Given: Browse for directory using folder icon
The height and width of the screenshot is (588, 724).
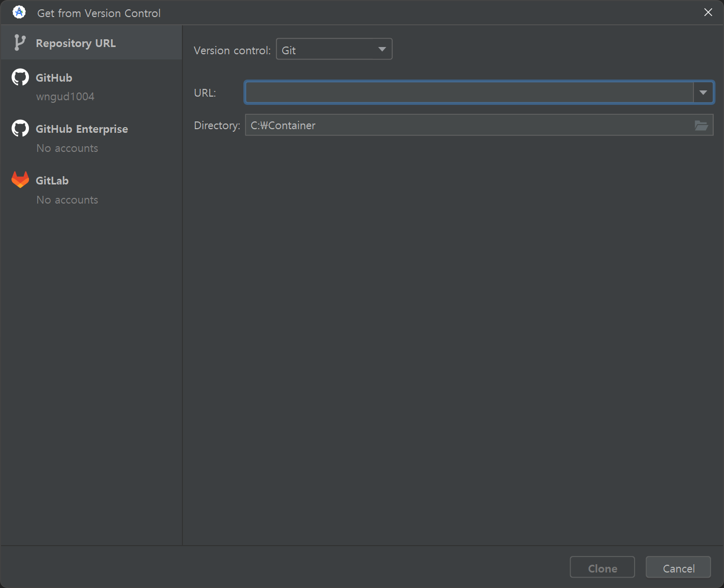Looking at the screenshot, I should pos(701,125).
